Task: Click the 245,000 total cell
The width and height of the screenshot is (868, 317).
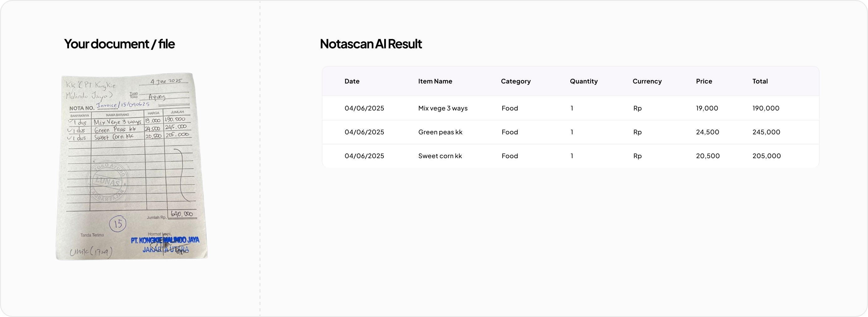Action: (x=766, y=132)
